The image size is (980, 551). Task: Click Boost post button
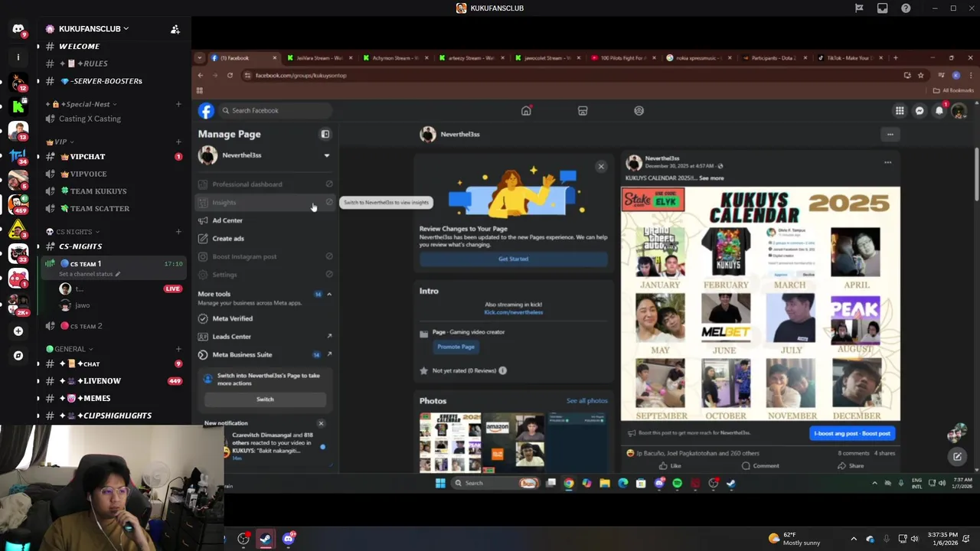point(852,434)
